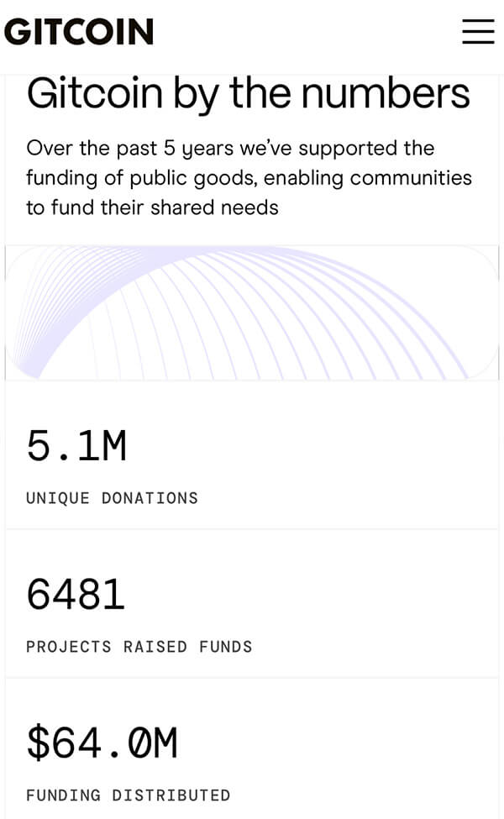Click the 5.1M statistic figure

tap(76, 445)
